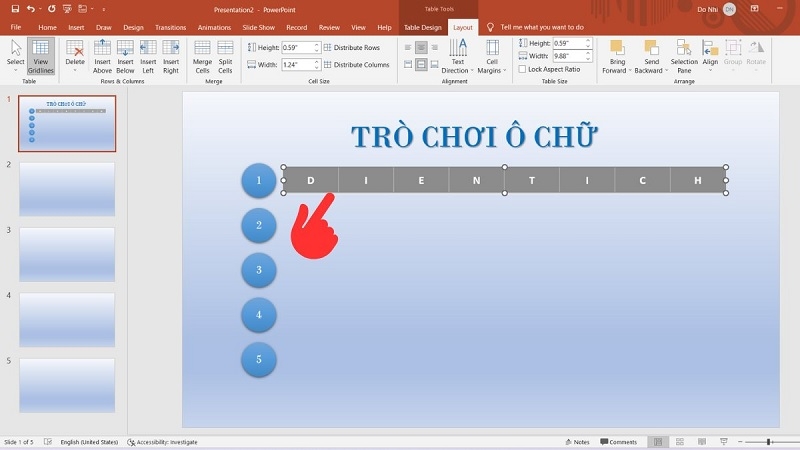
Task: Open Customize Quick Access Toolbar dropdown
Action: (104, 9)
